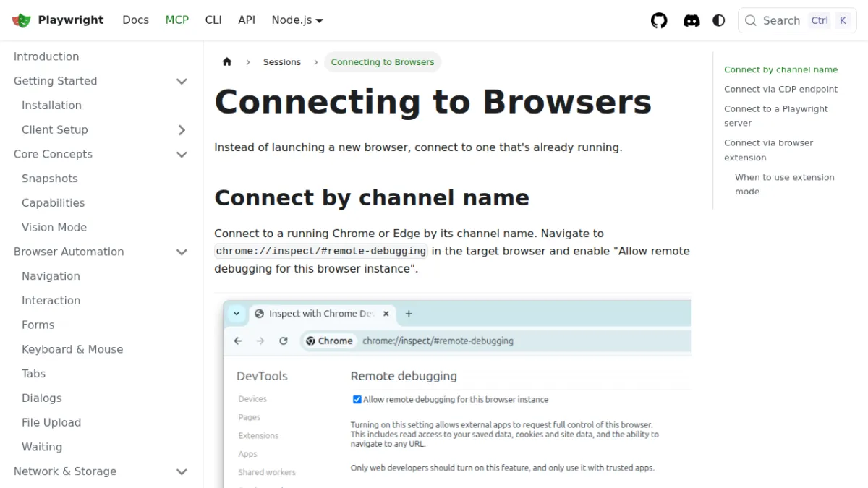Open the Snapshots page
The width and height of the screenshot is (868, 488).
(50, 179)
